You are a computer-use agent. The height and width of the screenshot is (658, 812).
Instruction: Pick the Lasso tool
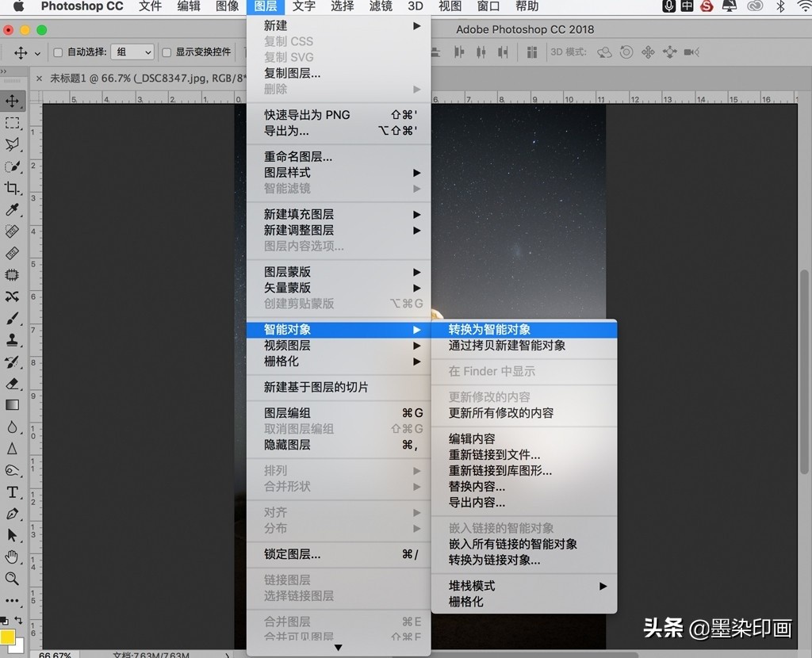coord(13,144)
